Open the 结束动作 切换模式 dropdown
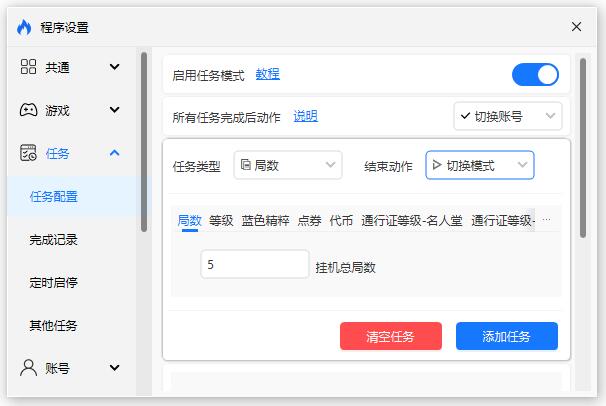 pyautogui.click(x=479, y=165)
